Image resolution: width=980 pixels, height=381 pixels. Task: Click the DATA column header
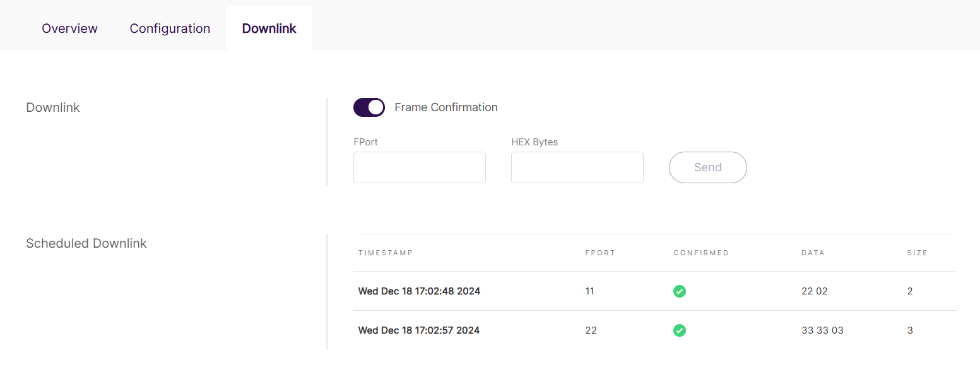point(813,253)
